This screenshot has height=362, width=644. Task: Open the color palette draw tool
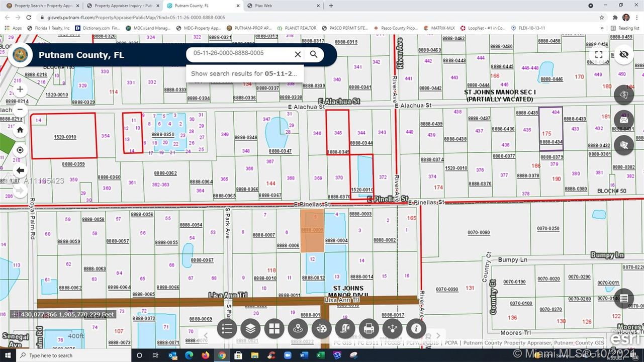click(x=321, y=329)
